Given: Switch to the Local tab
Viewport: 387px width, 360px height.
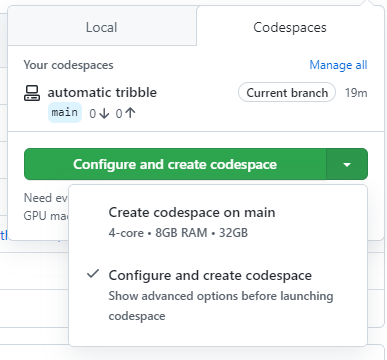Looking at the screenshot, I should (102, 27).
